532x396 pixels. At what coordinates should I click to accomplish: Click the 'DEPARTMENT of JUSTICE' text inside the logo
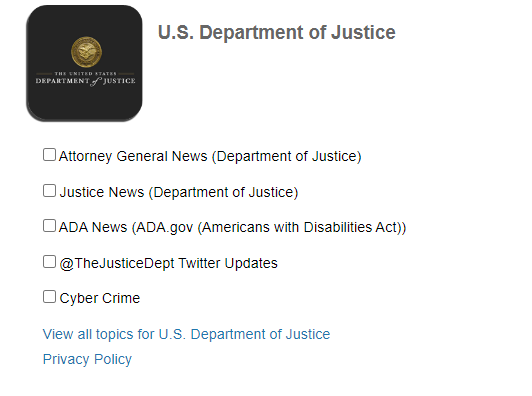pyautogui.click(x=86, y=81)
